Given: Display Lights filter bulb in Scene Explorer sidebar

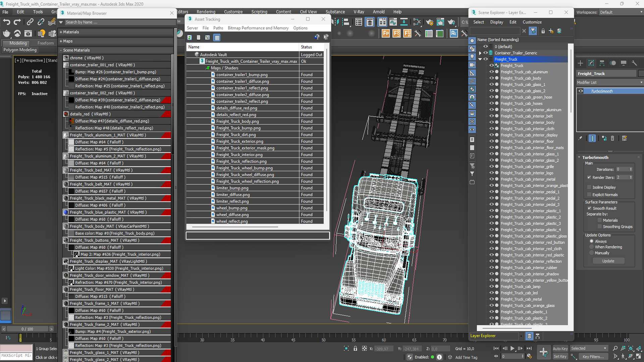Looking at the screenshot, I should pyautogui.click(x=472, y=57).
